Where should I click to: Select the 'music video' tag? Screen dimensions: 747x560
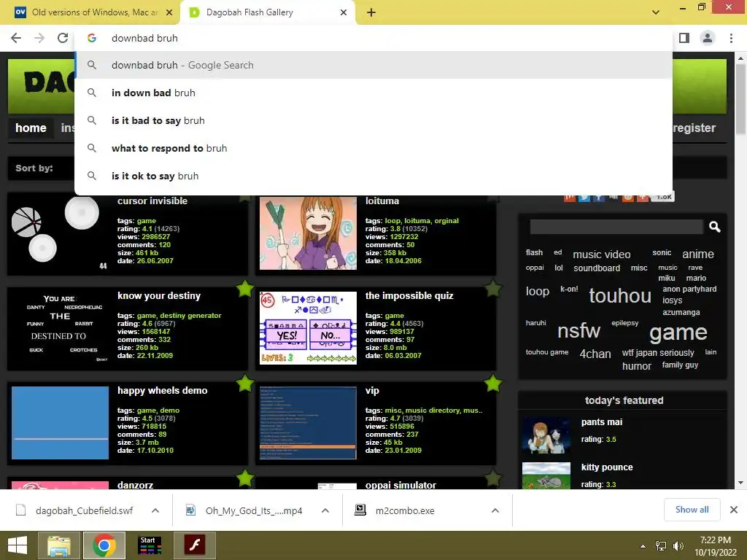(x=601, y=254)
